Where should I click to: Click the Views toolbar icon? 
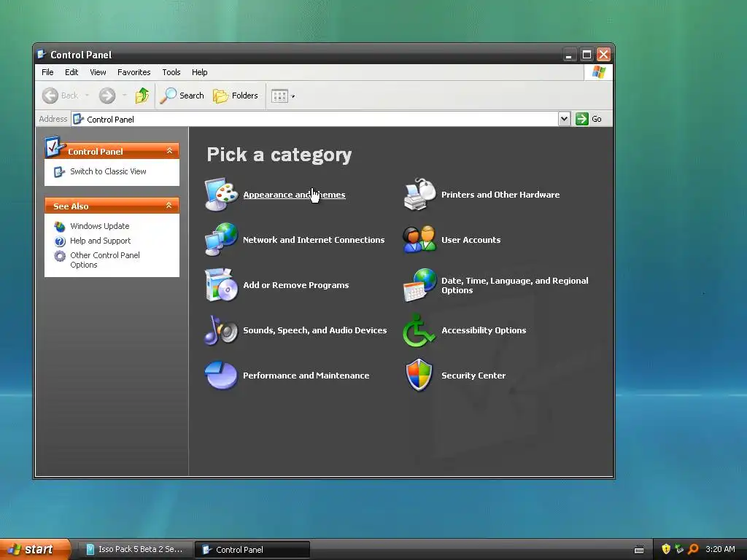point(279,96)
